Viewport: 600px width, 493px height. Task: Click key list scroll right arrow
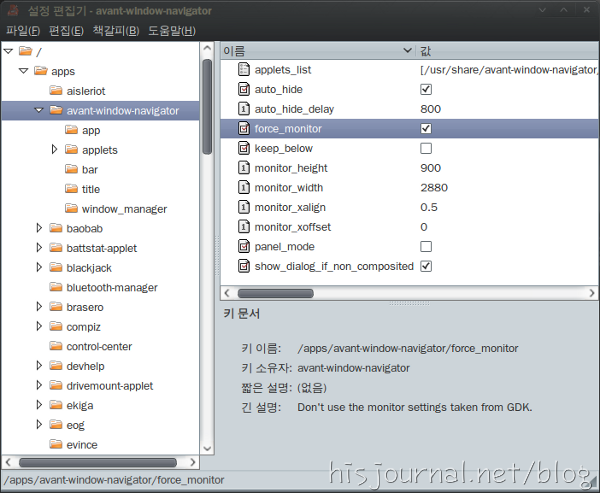click(x=592, y=293)
